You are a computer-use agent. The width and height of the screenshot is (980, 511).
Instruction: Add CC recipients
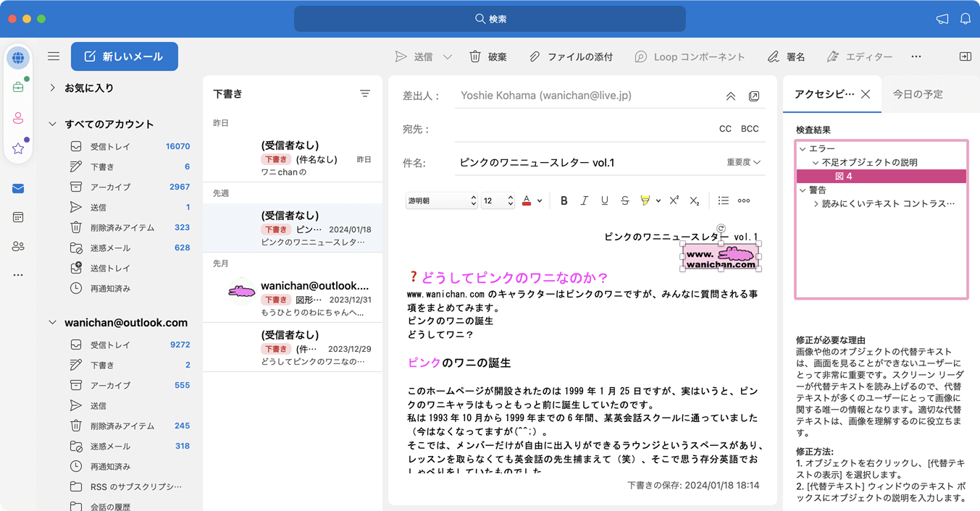point(725,129)
